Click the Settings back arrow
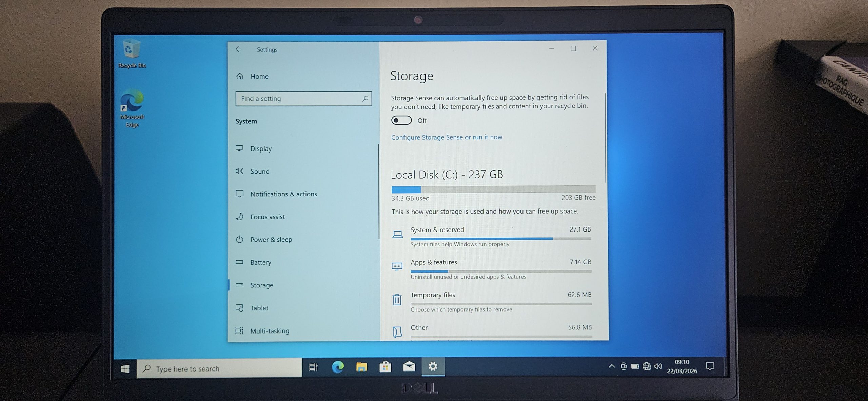The height and width of the screenshot is (401, 868). [x=239, y=49]
